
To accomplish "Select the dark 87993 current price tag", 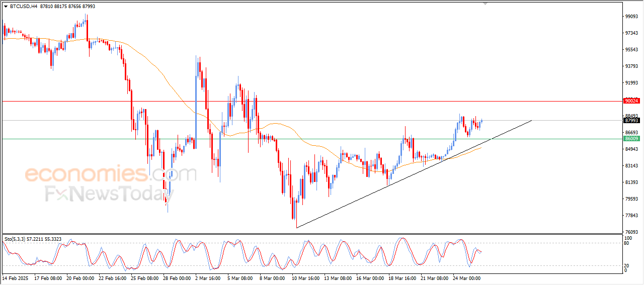I will pyautogui.click(x=631, y=121).
